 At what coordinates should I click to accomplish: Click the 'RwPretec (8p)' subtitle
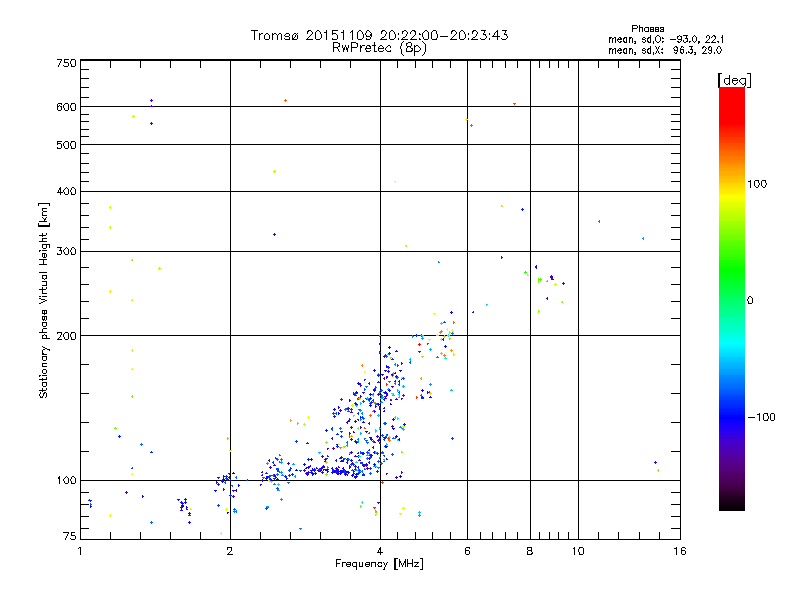tap(380, 48)
